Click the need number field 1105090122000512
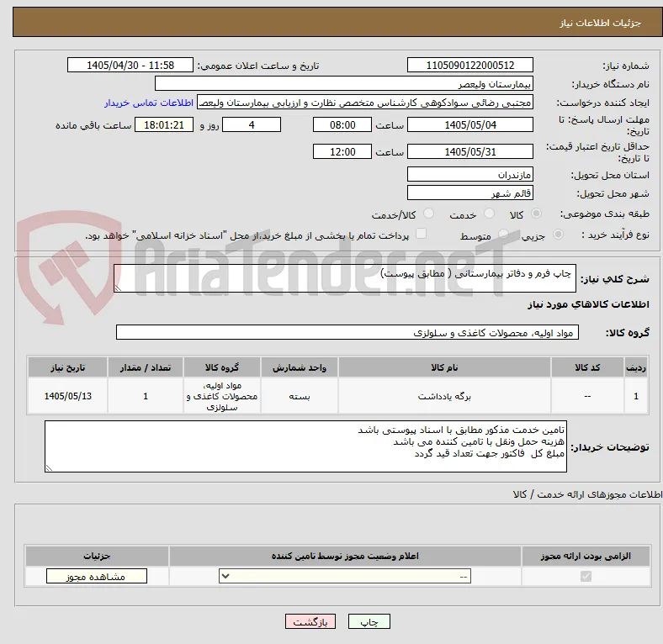 469,65
